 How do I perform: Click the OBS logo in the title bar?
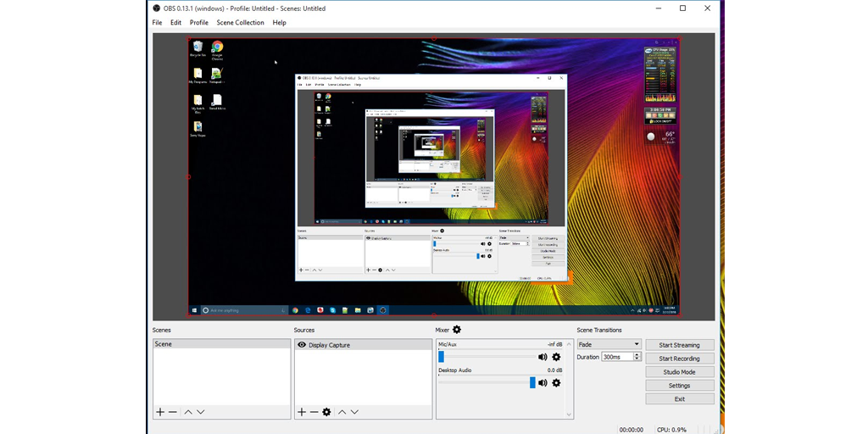coord(157,8)
